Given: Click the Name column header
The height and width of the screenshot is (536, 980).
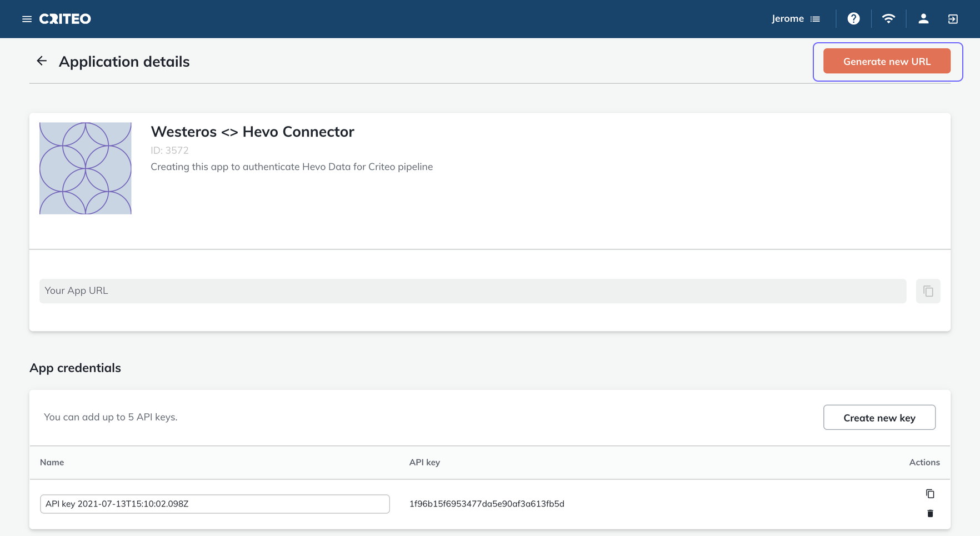Looking at the screenshot, I should 52,462.
